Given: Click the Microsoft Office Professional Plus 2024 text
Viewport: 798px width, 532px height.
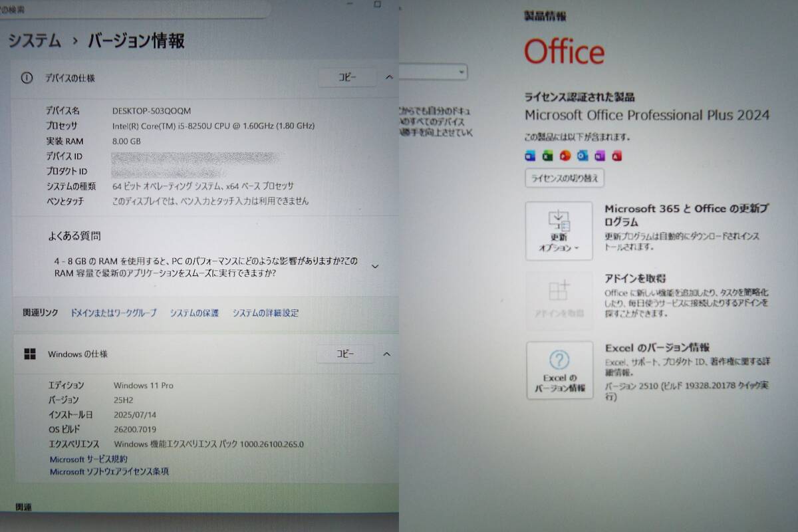Looking at the screenshot, I should (x=647, y=115).
